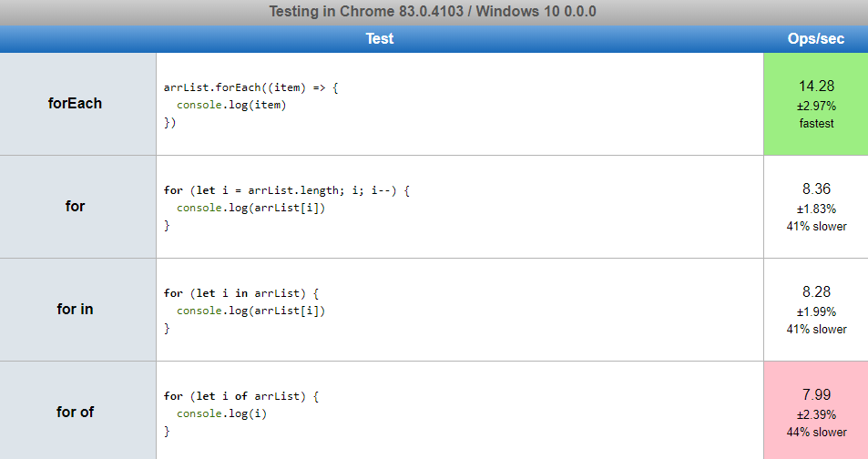Click the Test column header
Screen dimensions: 868x459
pyautogui.click(x=380, y=39)
